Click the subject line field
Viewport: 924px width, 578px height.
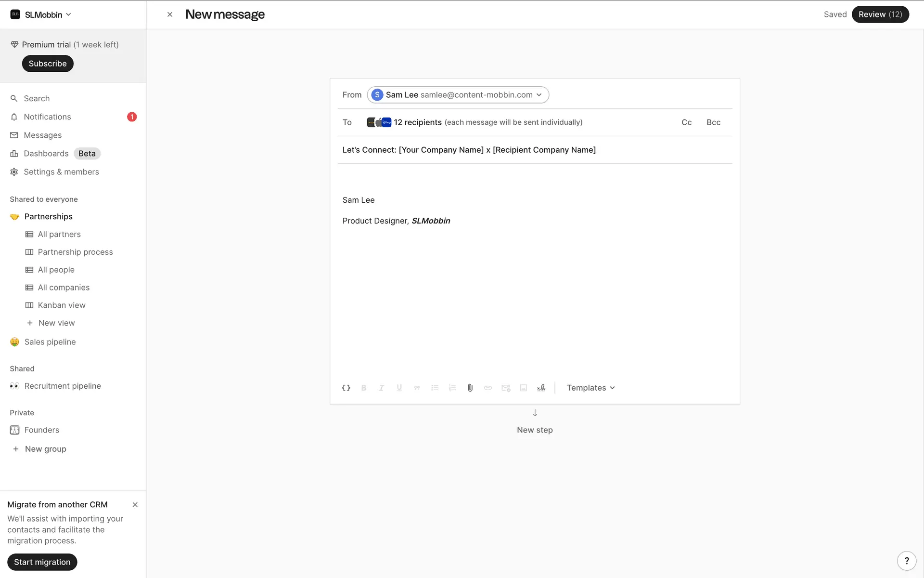click(534, 150)
